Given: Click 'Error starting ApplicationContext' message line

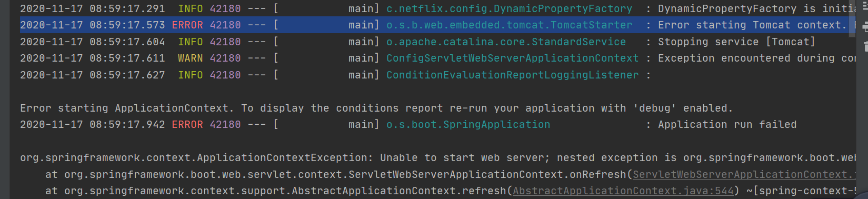Looking at the screenshot, I should pos(376,108).
